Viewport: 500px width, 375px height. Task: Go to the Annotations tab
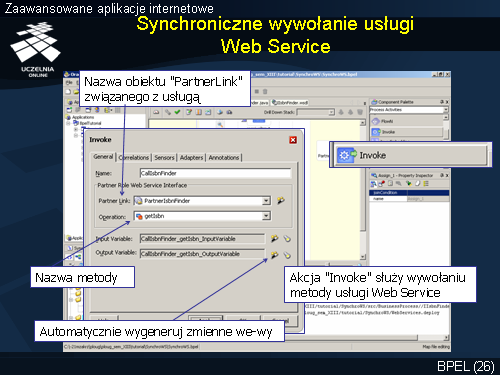[224, 157]
